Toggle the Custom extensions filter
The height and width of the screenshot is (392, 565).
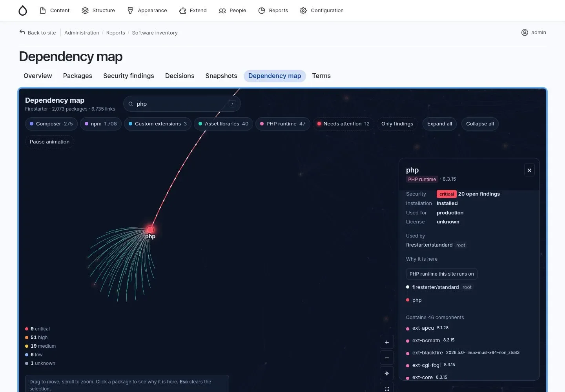pyautogui.click(x=158, y=124)
